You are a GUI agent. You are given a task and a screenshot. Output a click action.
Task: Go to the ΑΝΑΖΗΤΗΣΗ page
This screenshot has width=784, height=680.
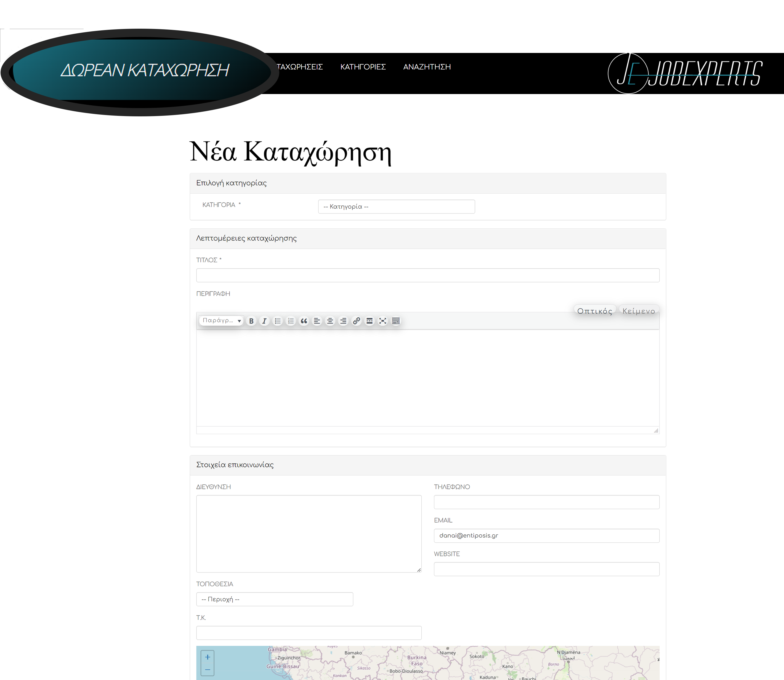pyautogui.click(x=427, y=67)
